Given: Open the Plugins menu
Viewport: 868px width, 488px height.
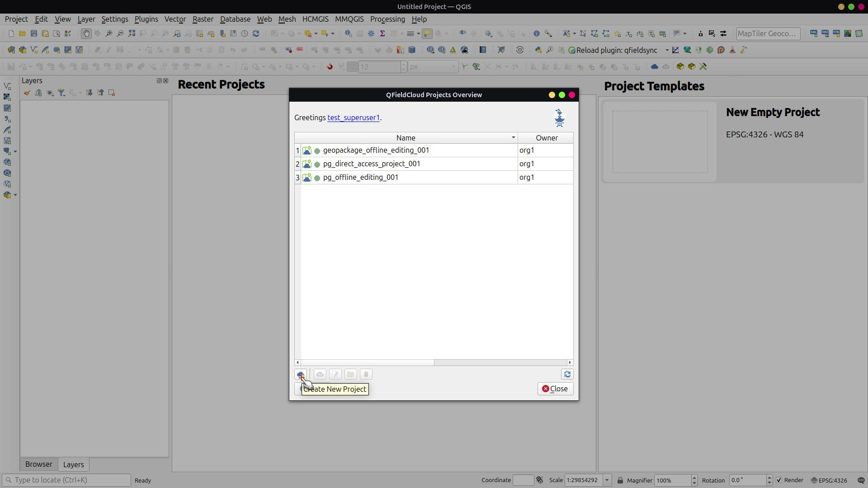Looking at the screenshot, I should coord(146,19).
